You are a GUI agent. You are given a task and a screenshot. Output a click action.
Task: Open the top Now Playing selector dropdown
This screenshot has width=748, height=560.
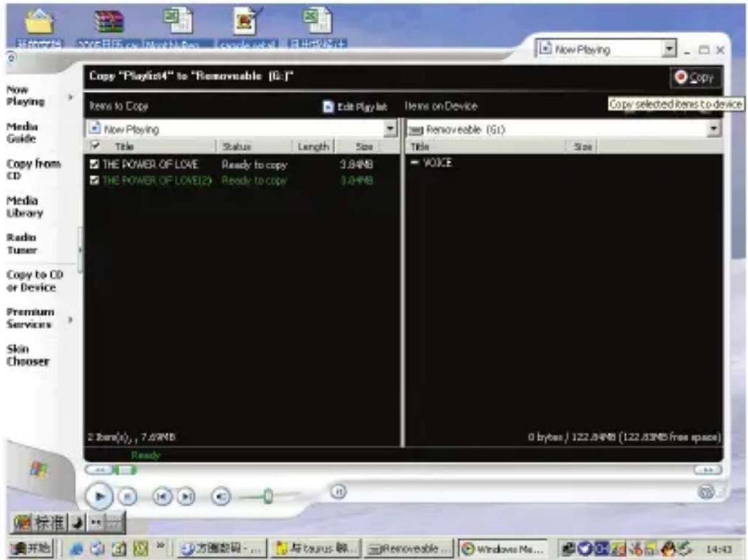tap(670, 49)
